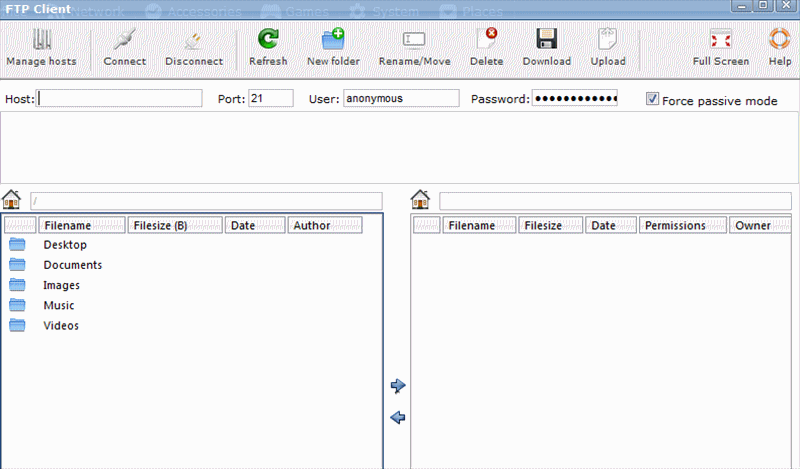Select the Documents folder in local list
Image resolution: width=800 pixels, height=469 pixels.
(x=72, y=265)
